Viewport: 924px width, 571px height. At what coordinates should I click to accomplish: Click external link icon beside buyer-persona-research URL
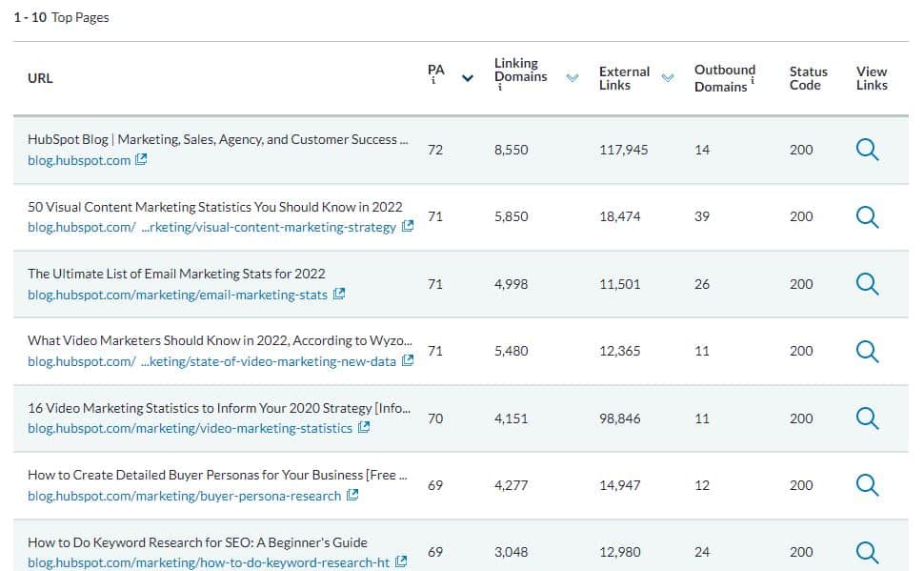coord(352,495)
